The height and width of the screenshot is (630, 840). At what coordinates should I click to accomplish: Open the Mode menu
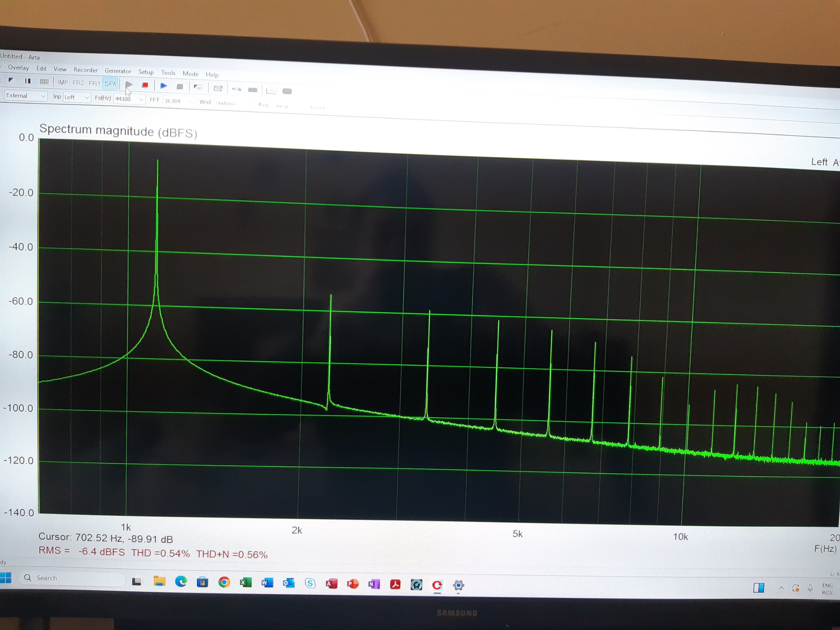tap(191, 74)
